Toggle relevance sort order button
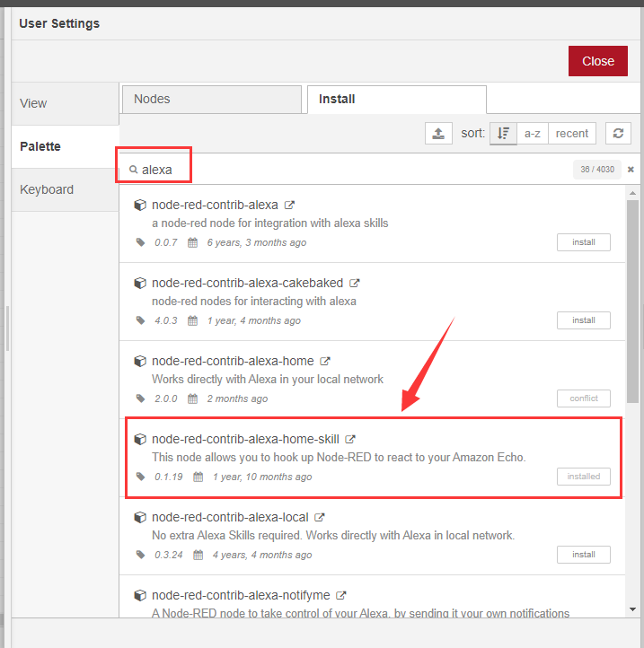644x648 pixels. (x=503, y=134)
